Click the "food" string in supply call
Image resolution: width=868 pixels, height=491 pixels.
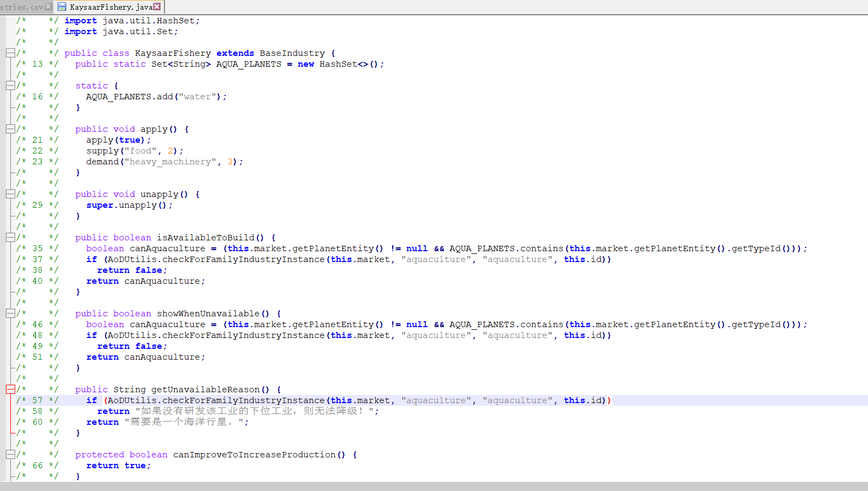141,151
